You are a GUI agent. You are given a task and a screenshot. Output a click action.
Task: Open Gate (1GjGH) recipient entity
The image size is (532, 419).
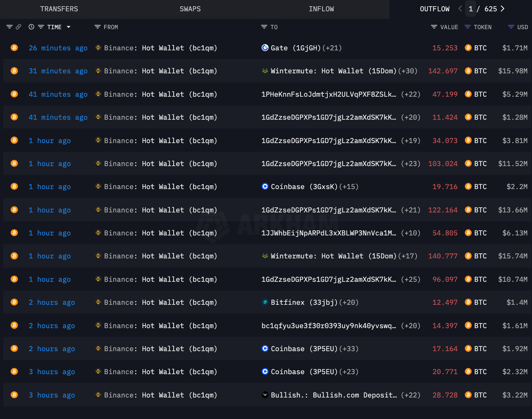click(296, 48)
